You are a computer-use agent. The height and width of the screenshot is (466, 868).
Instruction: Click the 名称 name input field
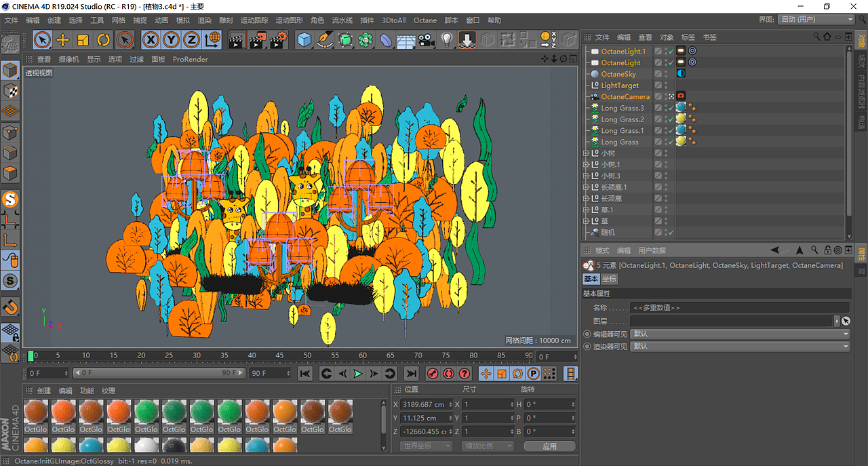pyautogui.click(x=740, y=307)
